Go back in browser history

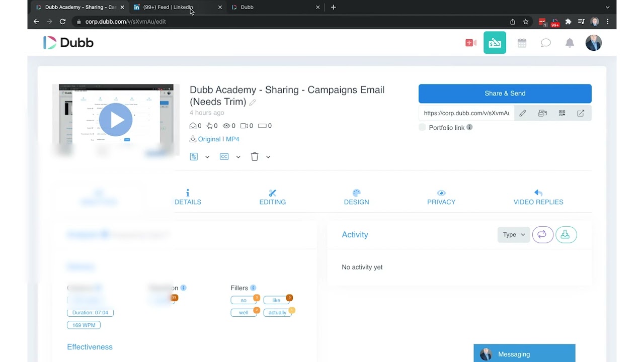tap(36, 22)
